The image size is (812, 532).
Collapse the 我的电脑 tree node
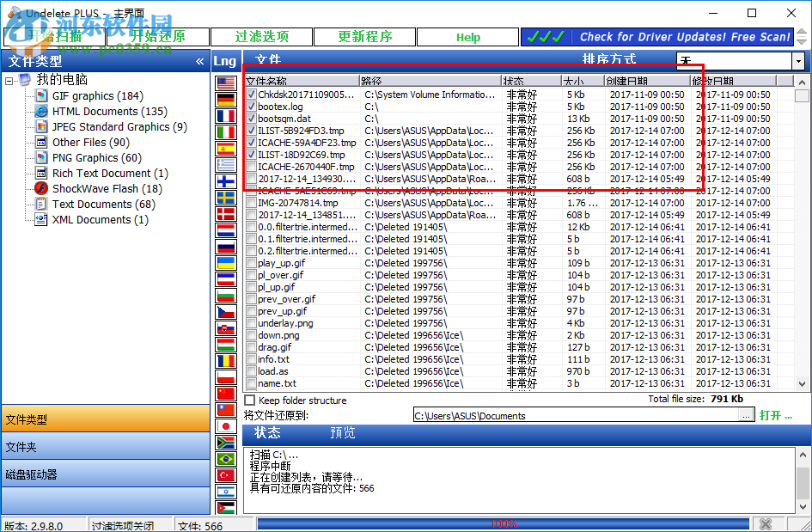coord(9,80)
